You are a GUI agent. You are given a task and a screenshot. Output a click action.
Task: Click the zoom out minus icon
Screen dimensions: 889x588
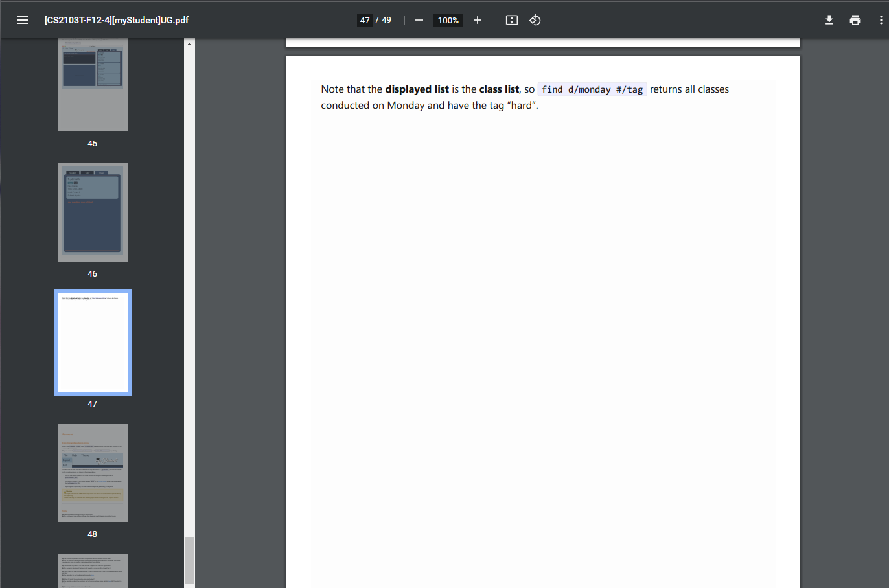pyautogui.click(x=419, y=20)
